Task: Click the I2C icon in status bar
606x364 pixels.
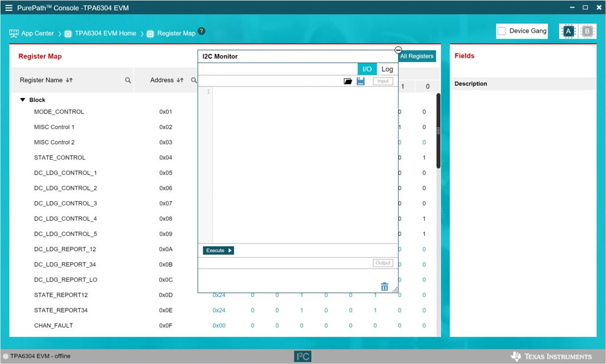Action: 302,356
